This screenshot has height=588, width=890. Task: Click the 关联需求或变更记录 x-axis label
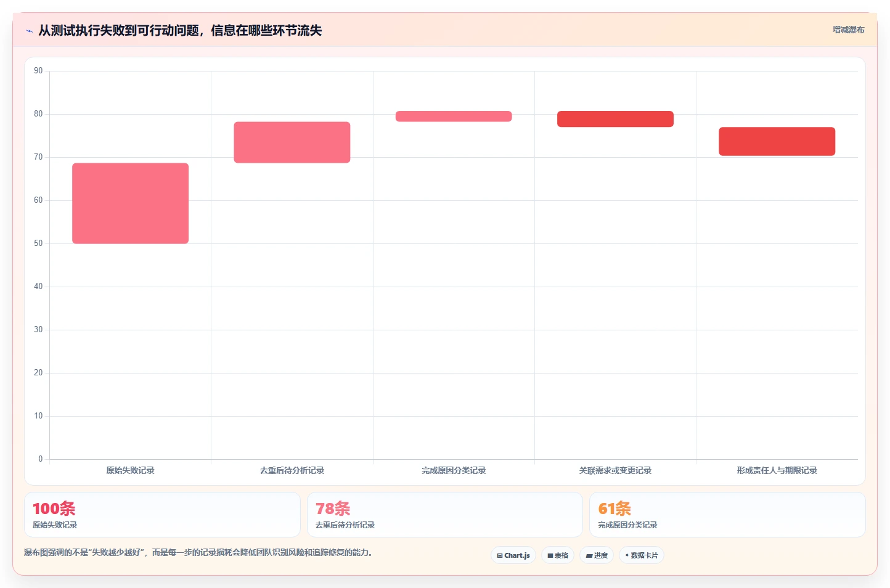click(x=615, y=470)
